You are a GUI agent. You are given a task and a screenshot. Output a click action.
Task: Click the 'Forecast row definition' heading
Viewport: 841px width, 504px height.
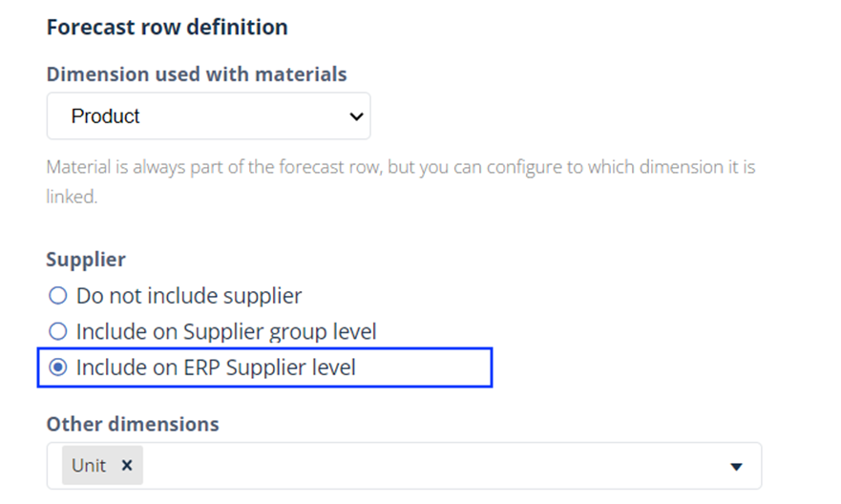click(x=167, y=27)
